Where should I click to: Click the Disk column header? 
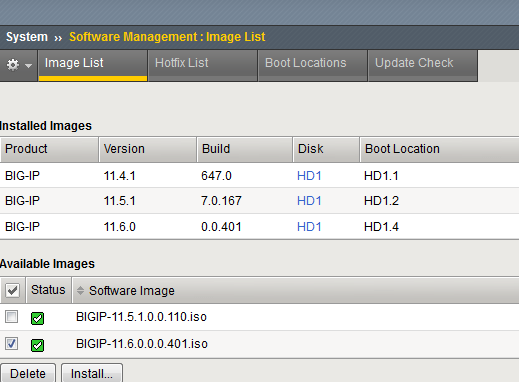[326, 149]
